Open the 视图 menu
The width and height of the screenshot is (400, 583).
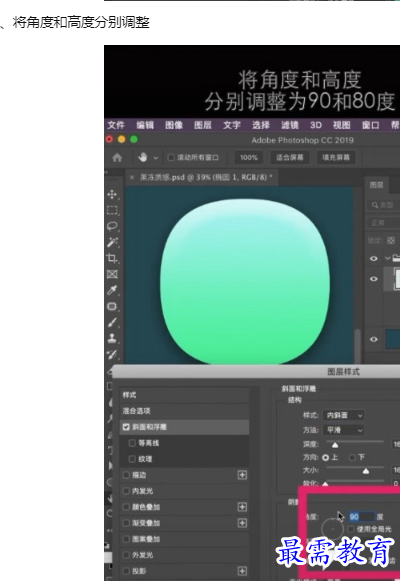341,125
